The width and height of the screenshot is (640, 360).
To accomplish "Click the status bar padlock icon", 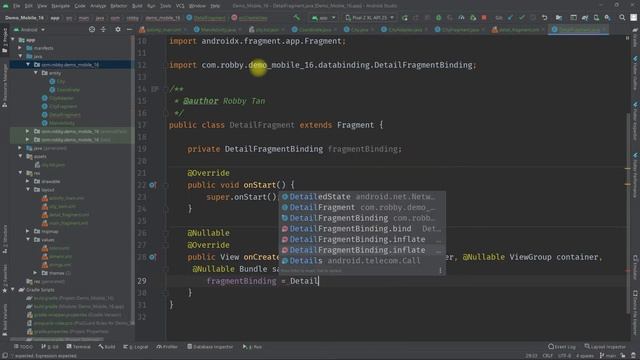I will click(x=623, y=356).
